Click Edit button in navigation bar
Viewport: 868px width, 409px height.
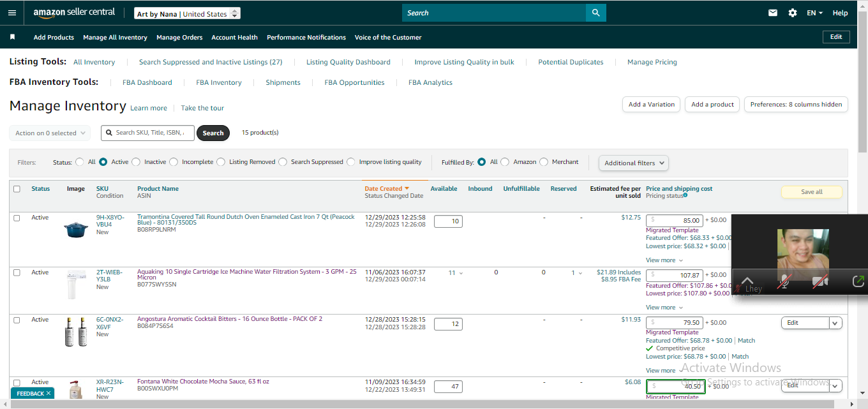836,37
